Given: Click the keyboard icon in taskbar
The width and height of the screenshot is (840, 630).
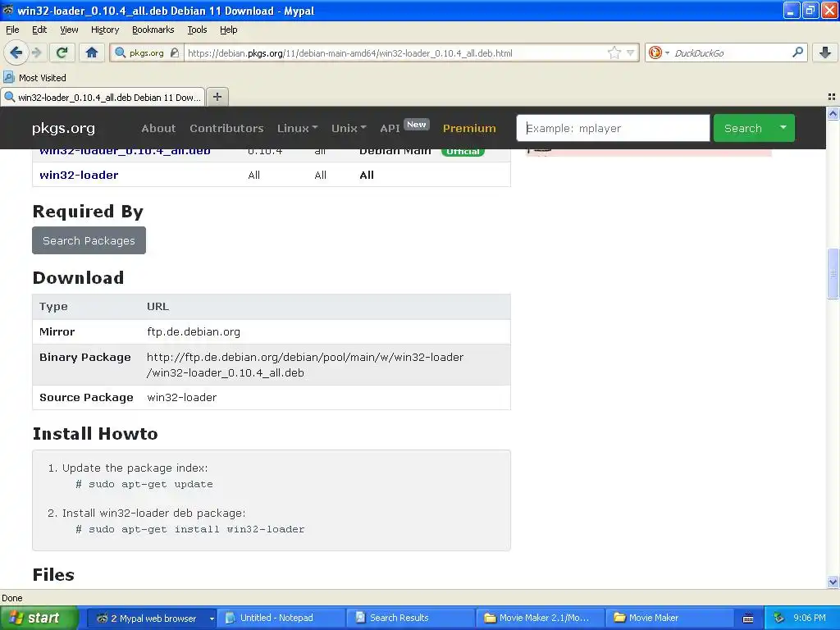Looking at the screenshot, I should pos(748,619).
